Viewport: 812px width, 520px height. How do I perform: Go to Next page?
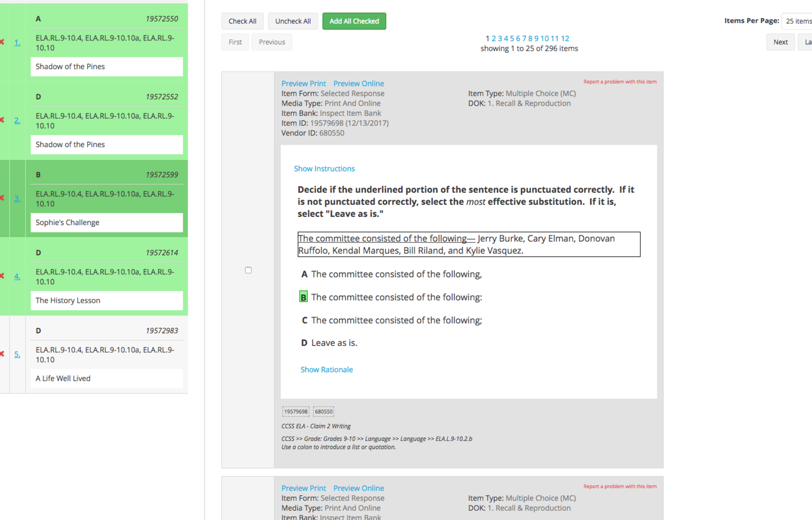pos(780,42)
